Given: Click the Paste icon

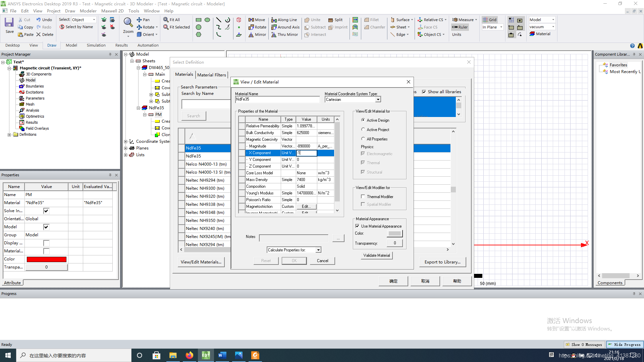Looking at the screenshot, I should (26, 35).
